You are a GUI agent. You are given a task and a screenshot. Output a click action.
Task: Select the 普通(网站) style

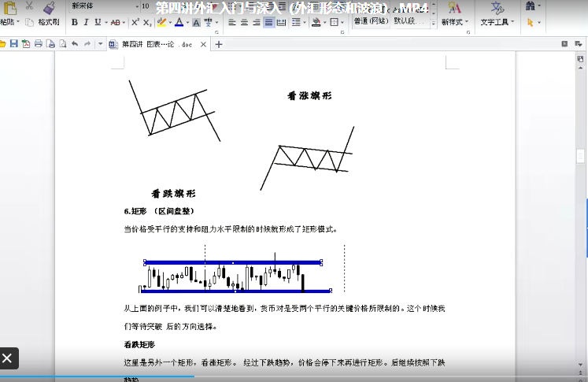tap(372, 21)
